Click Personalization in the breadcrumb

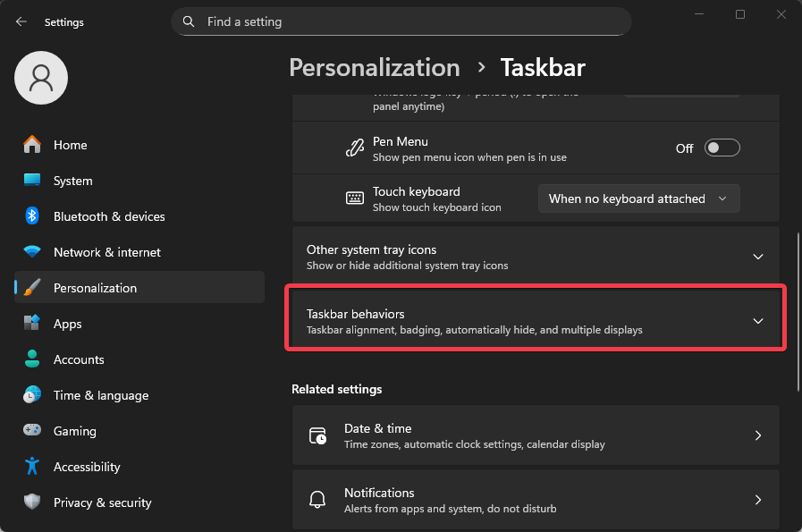pos(374,68)
